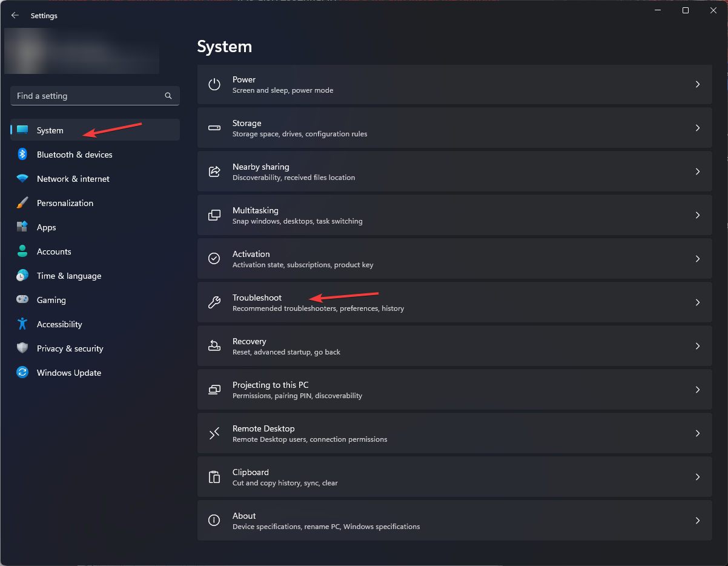Click the search magnifier icon
Screen dimensions: 728x566
[168, 96]
